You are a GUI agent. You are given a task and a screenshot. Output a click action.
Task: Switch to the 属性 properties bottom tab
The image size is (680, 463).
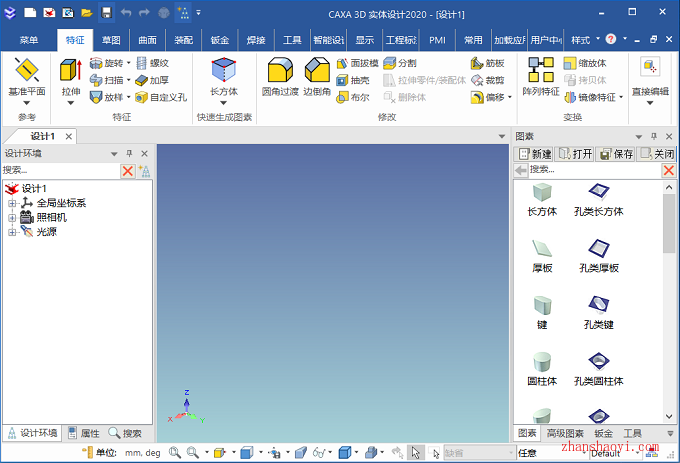coord(84,433)
